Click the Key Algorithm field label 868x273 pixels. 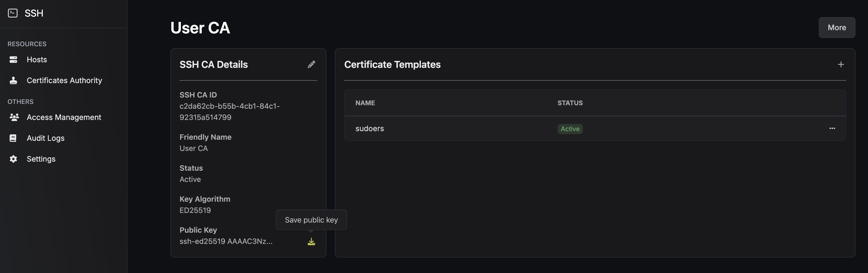pyautogui.click(x=205, y=199)
